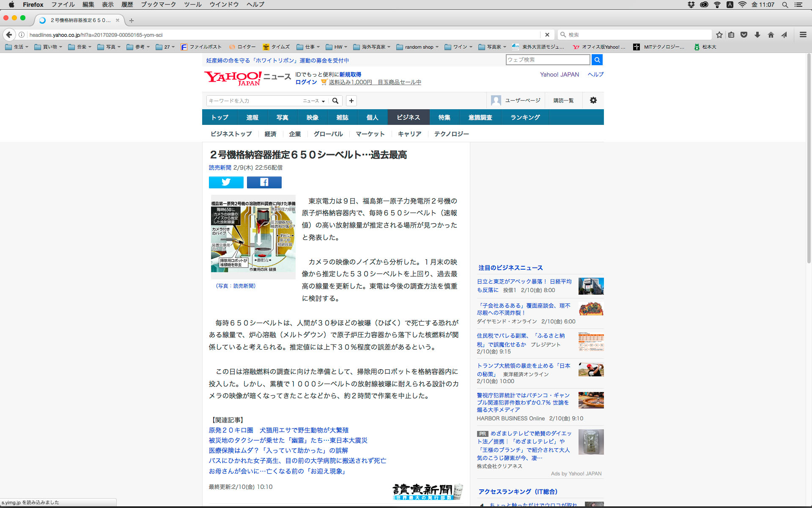Bookmark this page with star icon

pyautogui.click(x=719, y=35)
